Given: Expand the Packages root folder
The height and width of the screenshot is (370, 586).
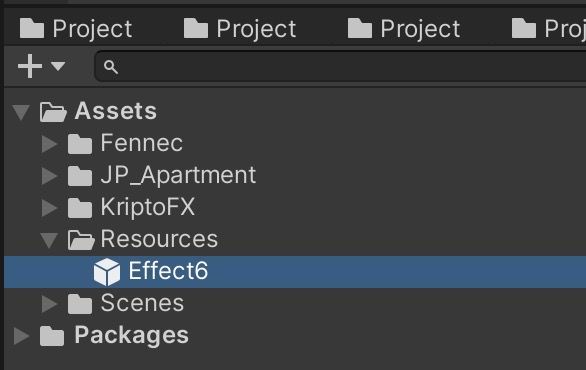Looking at the screenshot, I should [x=21, y=336].
